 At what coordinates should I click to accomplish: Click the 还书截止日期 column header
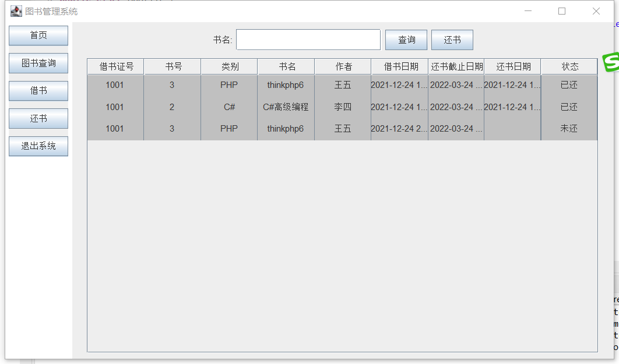click(455, 66)
